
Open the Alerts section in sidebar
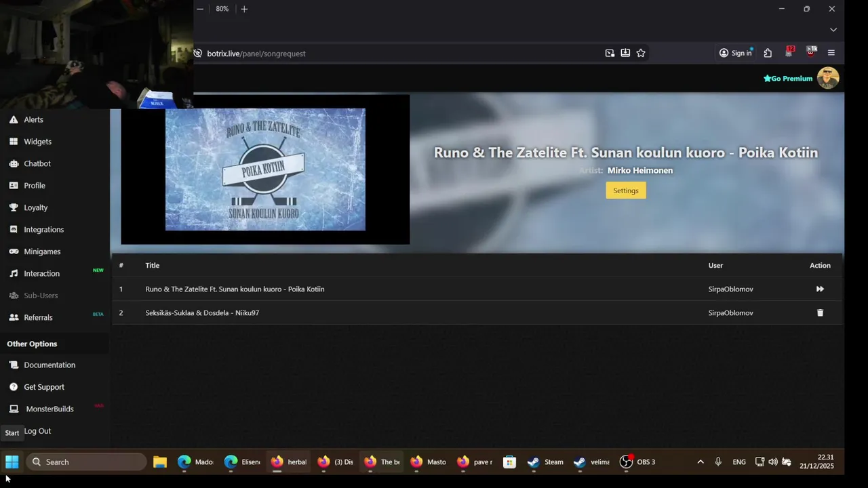point(33,119)
